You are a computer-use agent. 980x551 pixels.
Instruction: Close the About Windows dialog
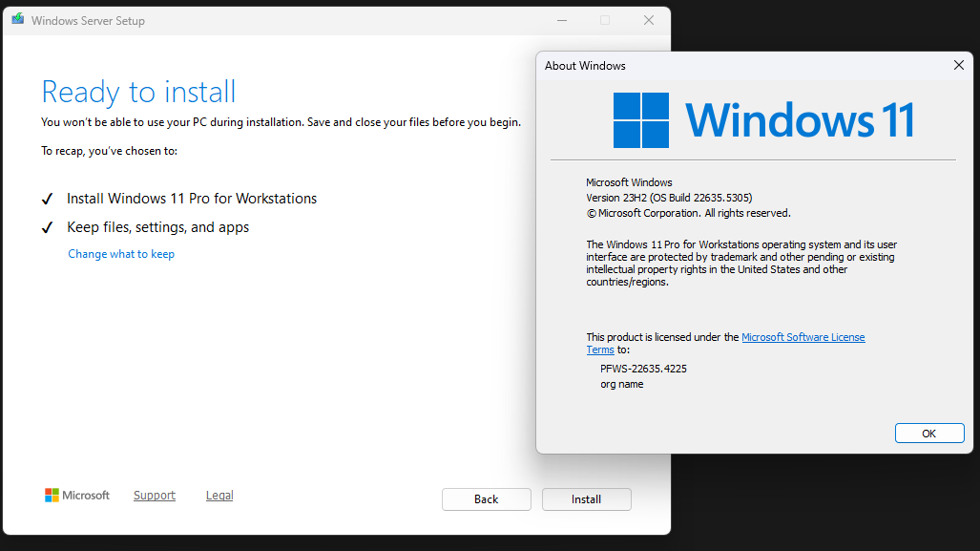coord(959,65)
